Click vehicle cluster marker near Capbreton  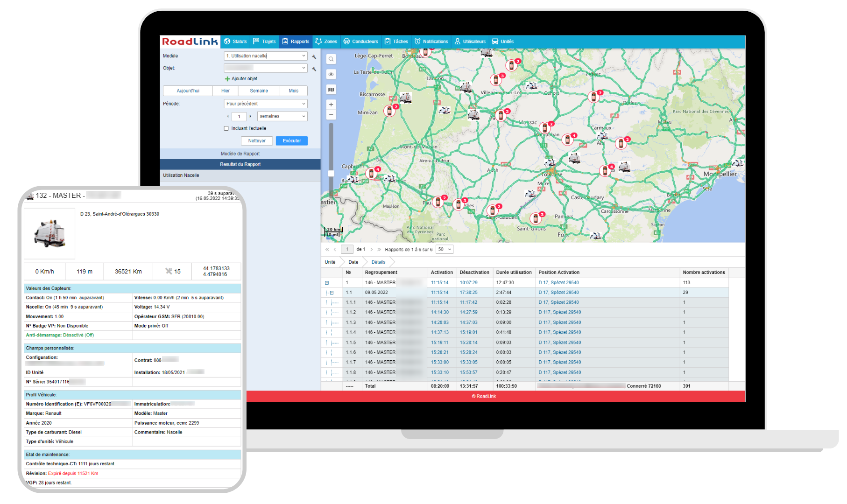372,173
